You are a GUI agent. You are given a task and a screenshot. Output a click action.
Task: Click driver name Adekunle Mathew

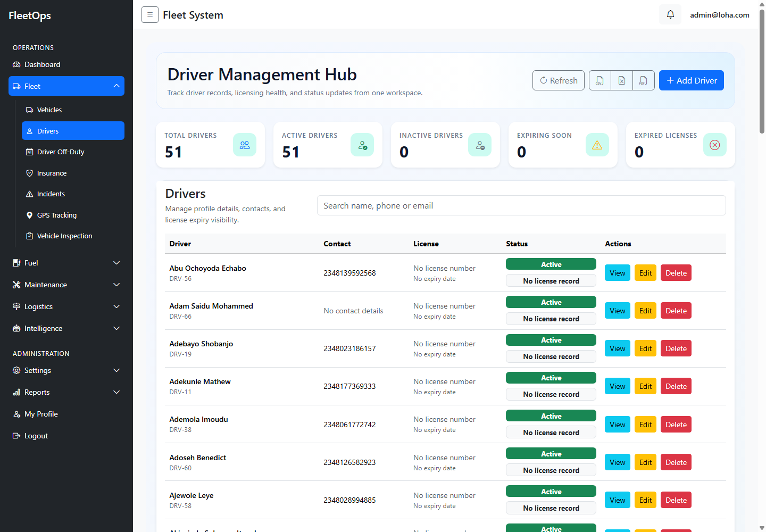pos(200,381)
